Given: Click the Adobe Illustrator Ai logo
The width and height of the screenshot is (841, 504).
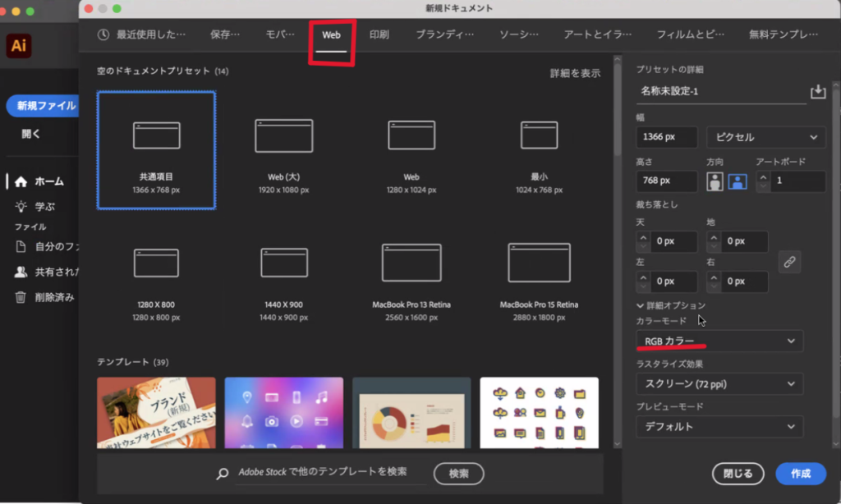Looking at the screenshot, I should 18,46.
